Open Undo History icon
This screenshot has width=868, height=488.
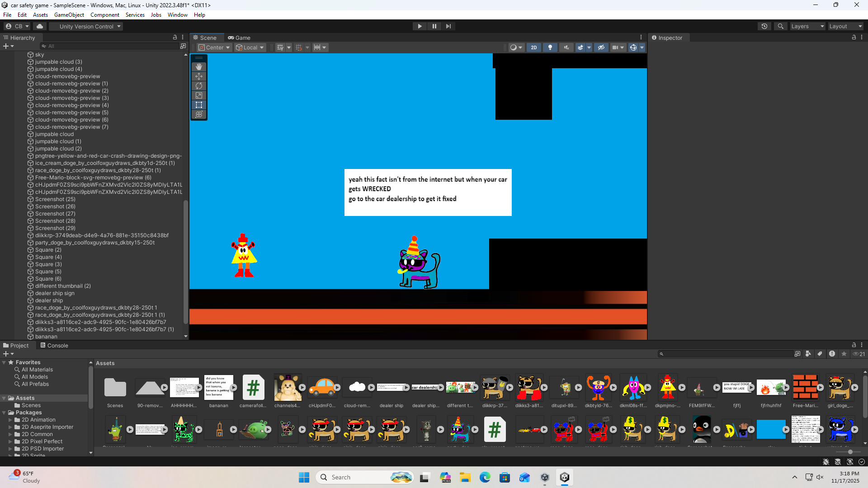pos(764,26)
